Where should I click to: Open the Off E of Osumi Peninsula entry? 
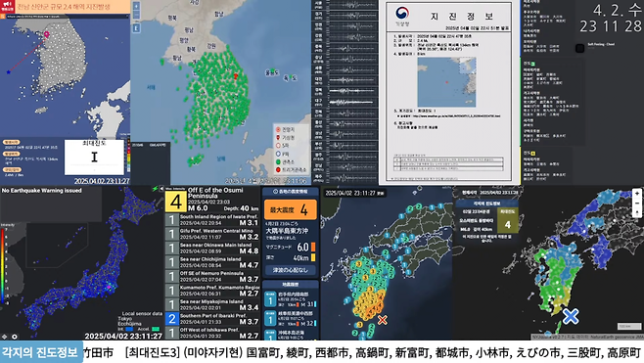(x=212, y=200)
